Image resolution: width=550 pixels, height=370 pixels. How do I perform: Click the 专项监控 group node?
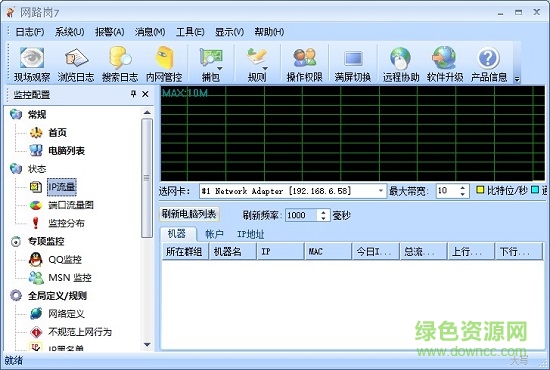pyautogui.click(x=46, y=241)
